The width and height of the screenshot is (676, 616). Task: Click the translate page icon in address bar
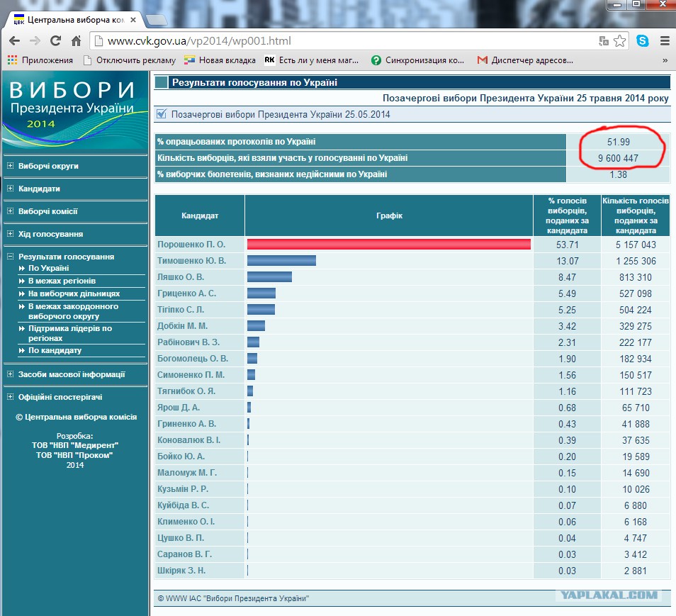coord(604,41)
